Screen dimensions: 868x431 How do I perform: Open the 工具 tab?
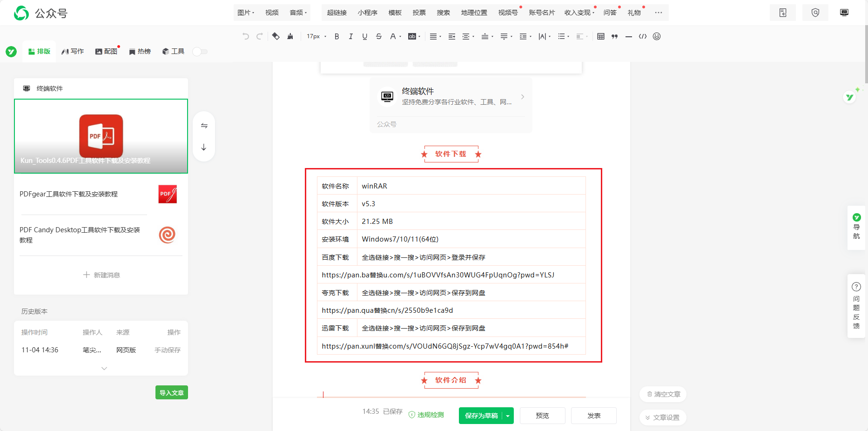click(173, 52)
